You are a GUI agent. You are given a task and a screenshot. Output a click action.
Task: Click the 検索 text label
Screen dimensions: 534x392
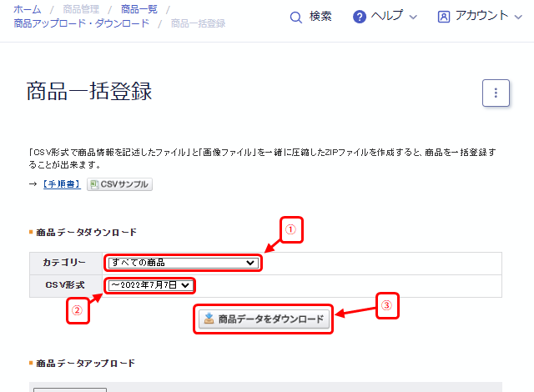click(320, 17)
